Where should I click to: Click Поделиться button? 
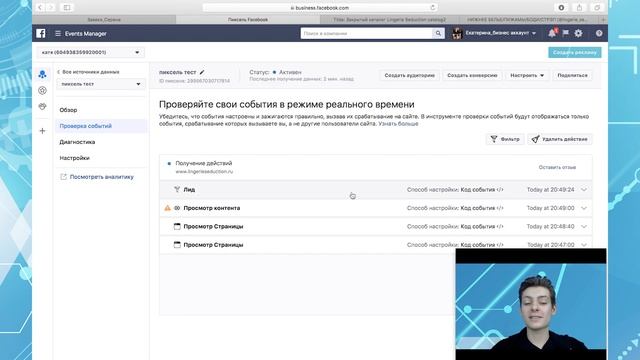pyautogui.click(x=572, y=76)
